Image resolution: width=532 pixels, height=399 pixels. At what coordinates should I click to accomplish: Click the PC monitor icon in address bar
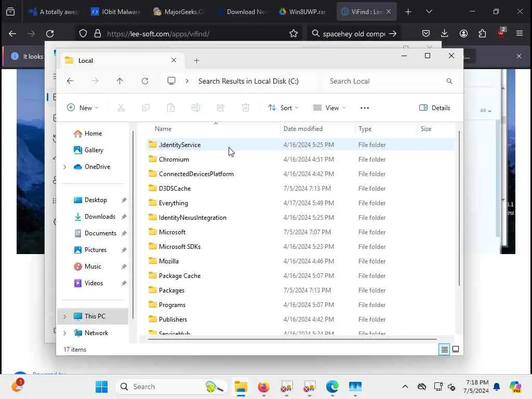pos(171,81)
